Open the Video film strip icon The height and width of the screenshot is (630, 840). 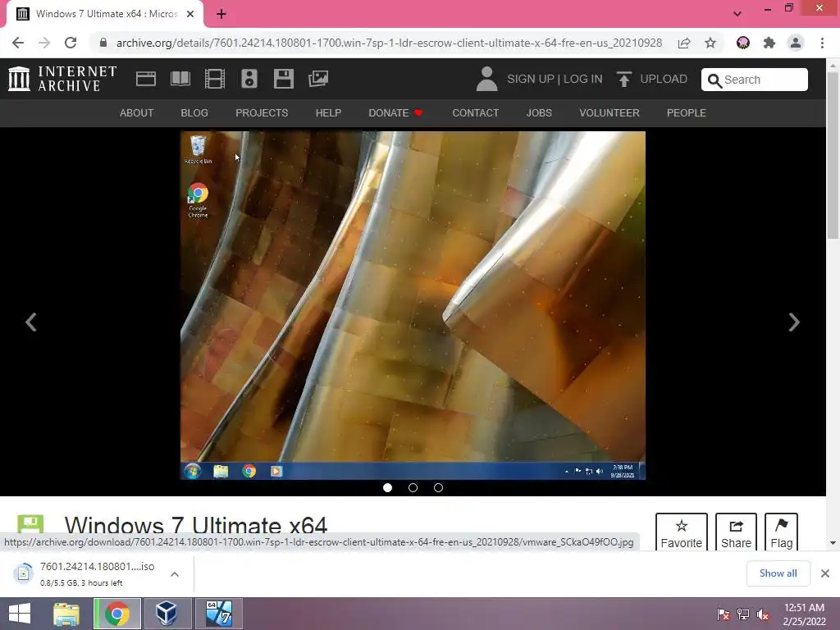click(215, 79)
